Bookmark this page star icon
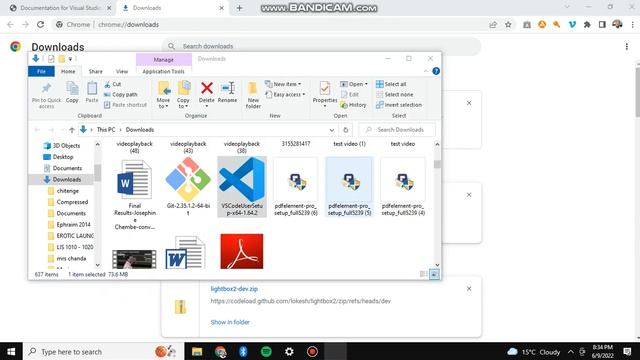 [x=508, y=24]
